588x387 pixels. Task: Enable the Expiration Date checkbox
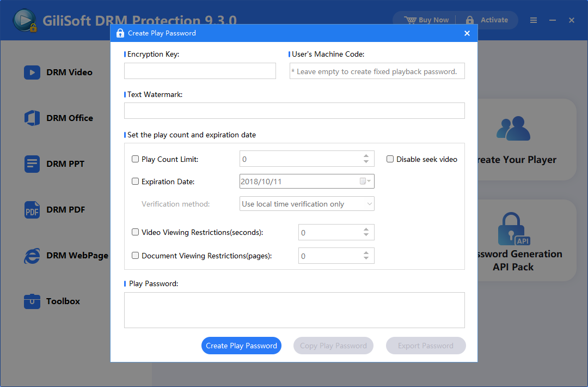click(x=136, y=182)
